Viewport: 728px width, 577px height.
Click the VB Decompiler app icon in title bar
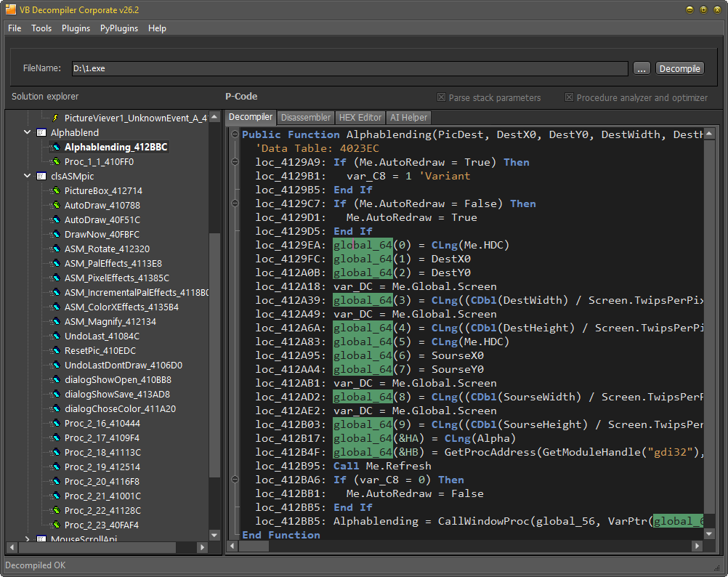11,9
